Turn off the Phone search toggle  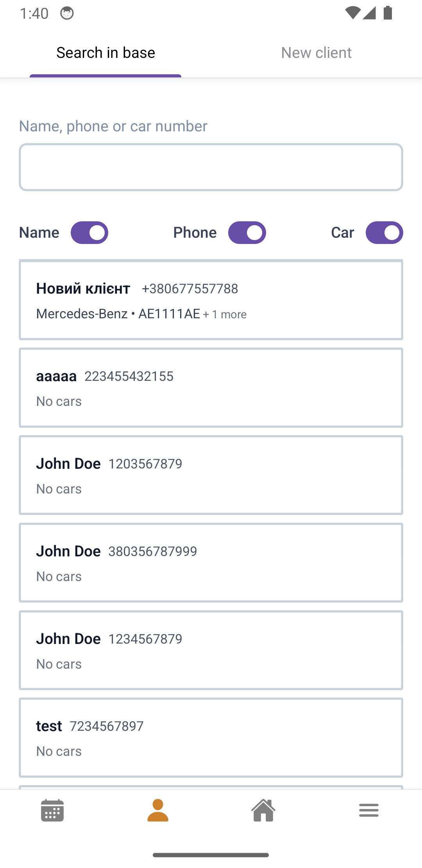(247, 233)
